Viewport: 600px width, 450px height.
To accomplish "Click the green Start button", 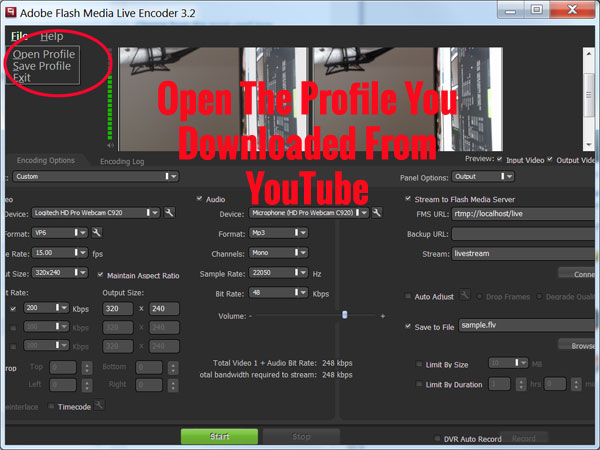I will [219, 436].
